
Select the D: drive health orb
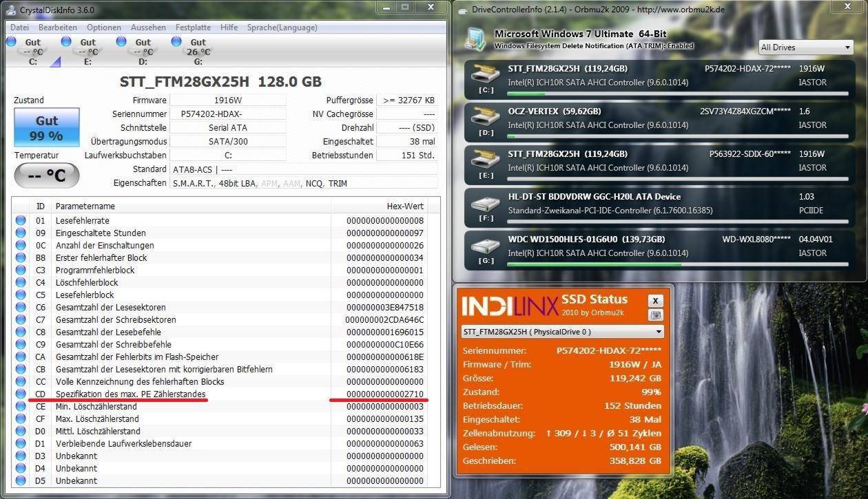121,41
